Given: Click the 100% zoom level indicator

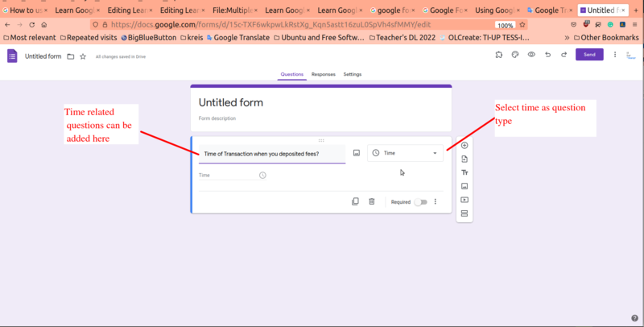Looking at the screenshot, I should point(505,25).
